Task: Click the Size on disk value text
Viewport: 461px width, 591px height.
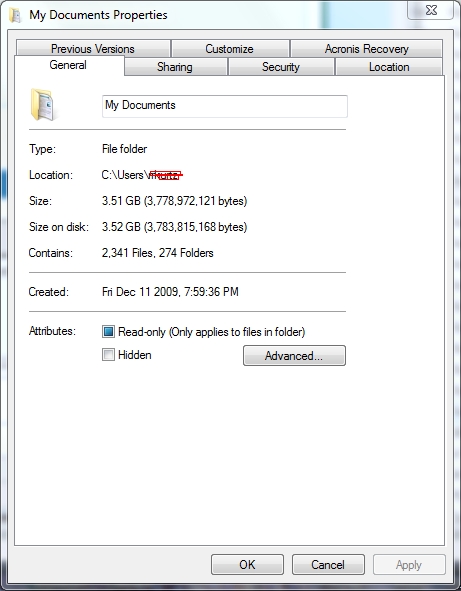Action: coord(175,227)
